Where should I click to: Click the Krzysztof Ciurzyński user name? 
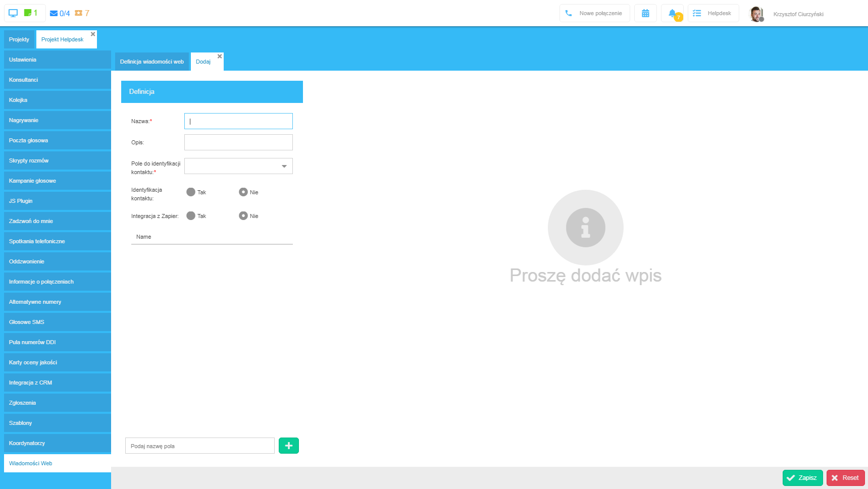click(798, 14)
